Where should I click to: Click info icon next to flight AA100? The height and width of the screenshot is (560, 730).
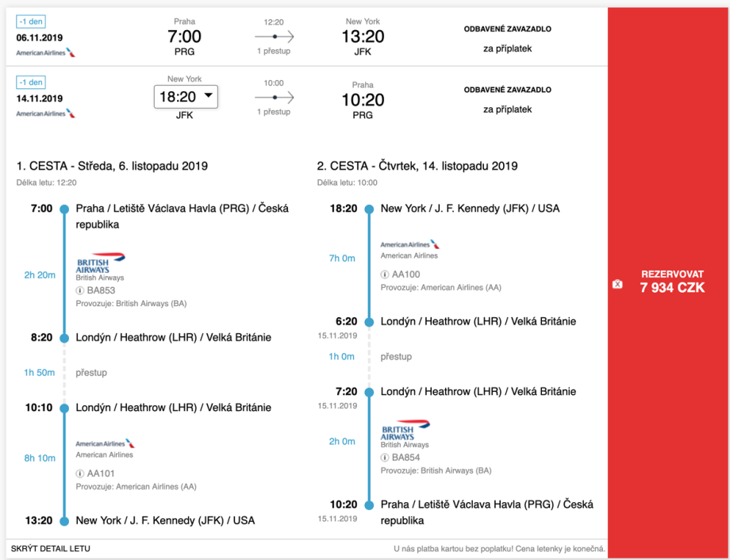[x=385, y=274]
